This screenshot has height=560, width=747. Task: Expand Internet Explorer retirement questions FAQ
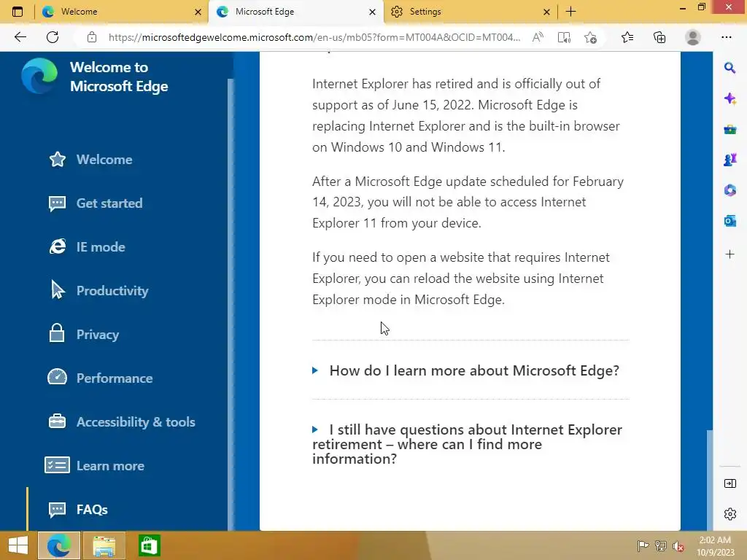coord(468,444)
